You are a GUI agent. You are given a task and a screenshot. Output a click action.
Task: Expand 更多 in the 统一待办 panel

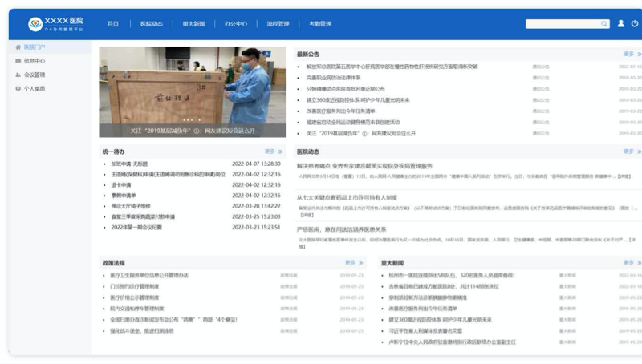[272, 152]
